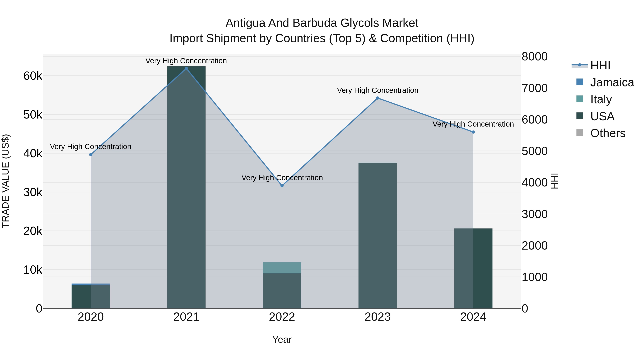This screenshot has height=362, width=644.
Task: Click the 40k left axis tick
Action: point(33,153)
